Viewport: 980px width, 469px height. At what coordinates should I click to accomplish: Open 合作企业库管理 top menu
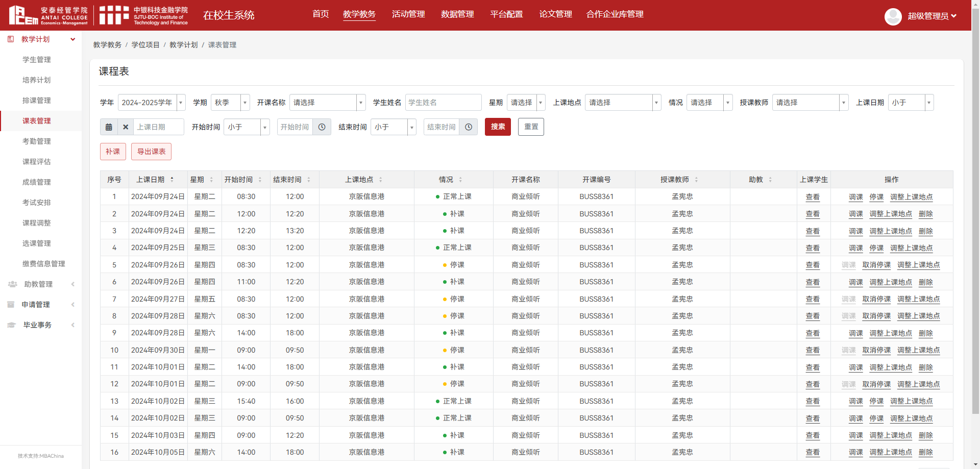(x=615, y=14)
